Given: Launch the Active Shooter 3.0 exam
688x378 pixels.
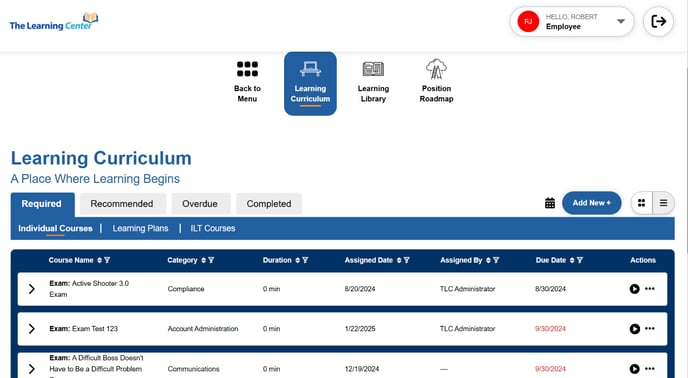Looking at the screenshot, I should click(x=634, y=289).
